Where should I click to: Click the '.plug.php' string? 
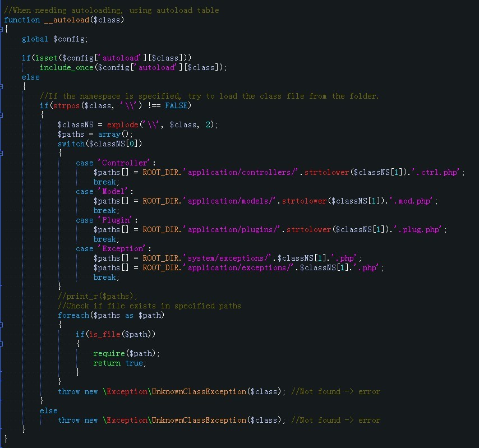click(x=418, y=230)
